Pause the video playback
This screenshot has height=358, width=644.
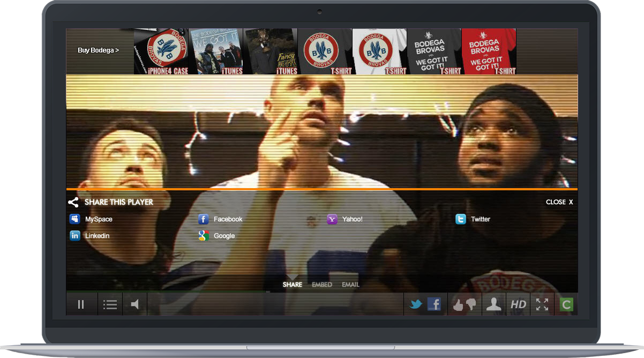click(x=81, y=304)
